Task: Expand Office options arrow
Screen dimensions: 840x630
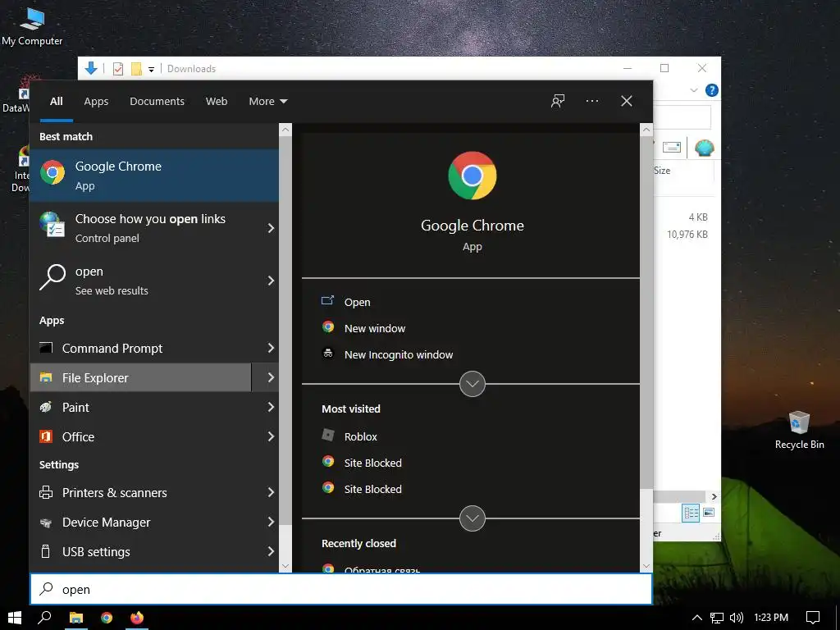Action: point(271,436)
